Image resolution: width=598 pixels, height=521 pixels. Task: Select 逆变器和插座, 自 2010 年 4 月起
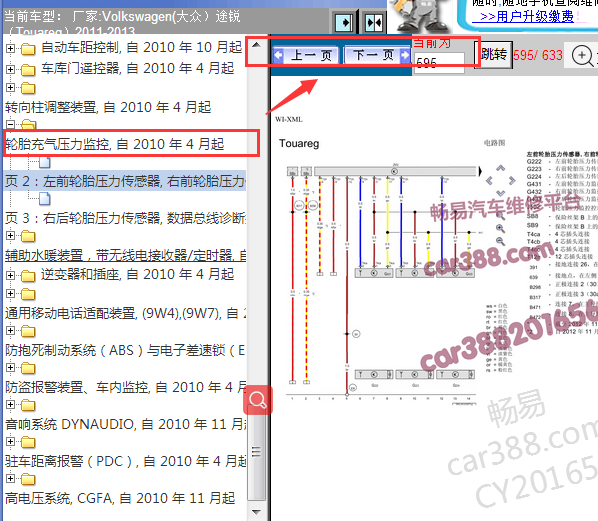[137, 274]
